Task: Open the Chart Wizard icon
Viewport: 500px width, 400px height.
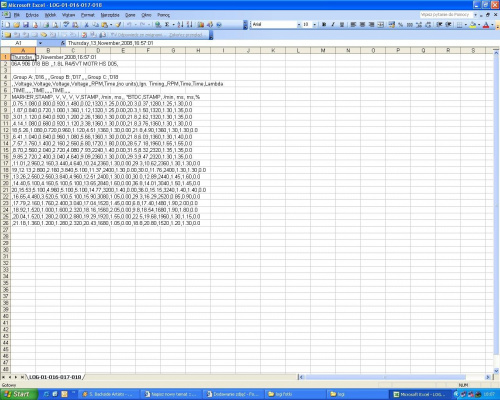Action: point(201,25)
